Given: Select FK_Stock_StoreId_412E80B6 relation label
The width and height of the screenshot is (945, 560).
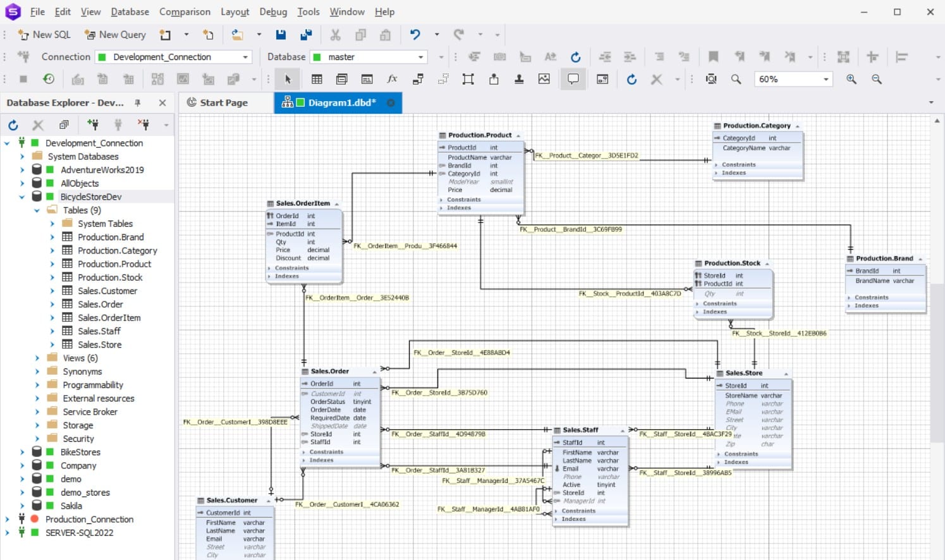Looking at the screenshot, I should click(779, 333).
